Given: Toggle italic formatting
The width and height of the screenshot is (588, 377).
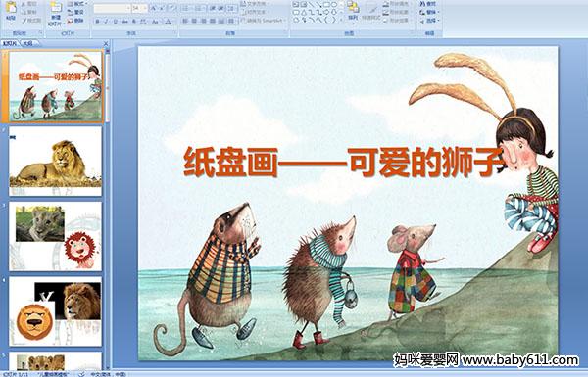Looking at the screenshot, I should [106, 22].
